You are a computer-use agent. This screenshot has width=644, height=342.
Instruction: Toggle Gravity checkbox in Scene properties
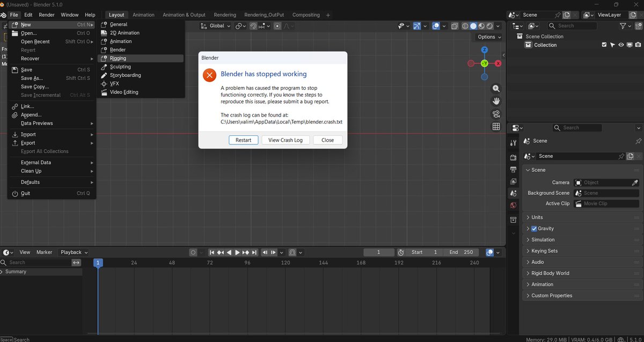(534, 229)
